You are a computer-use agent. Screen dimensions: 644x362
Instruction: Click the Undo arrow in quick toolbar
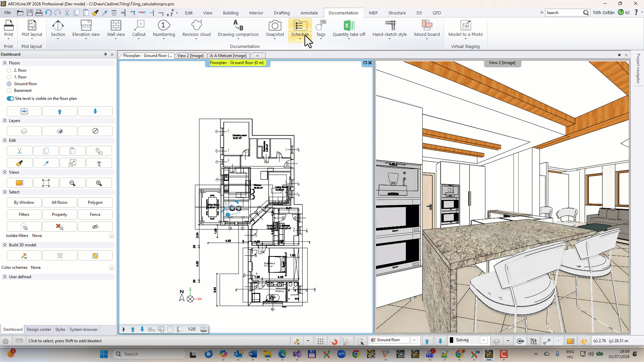coord(49,13)
